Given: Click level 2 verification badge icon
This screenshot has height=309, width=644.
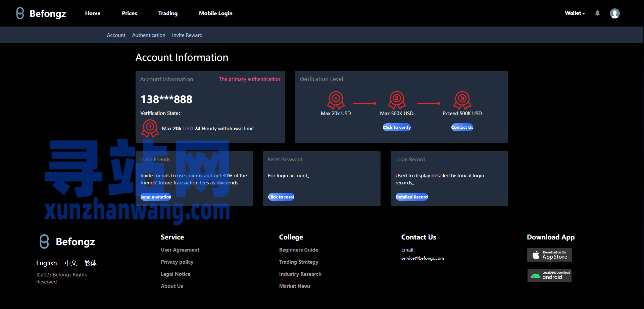Looking at the screenshot, I should coord(397,100).
